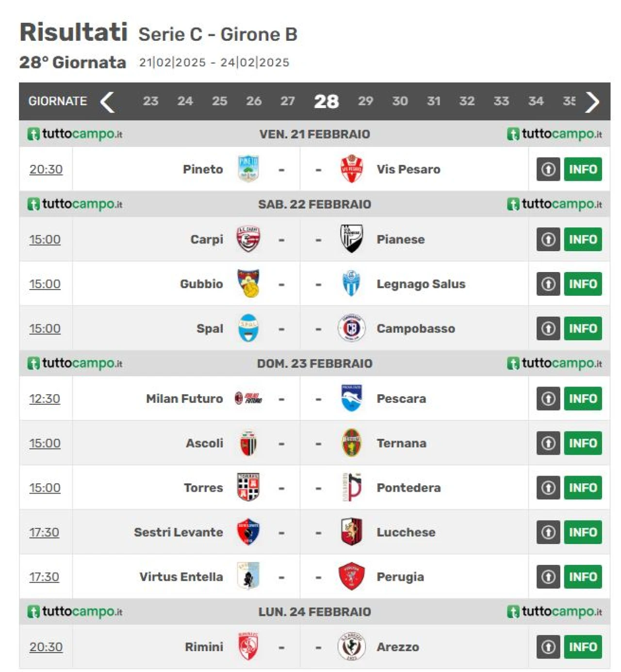Click the circular arrow icon for Rimini-Arezzo
This screenshot has height=672, width=621.
pyautogui.click(x=548, y=647)
